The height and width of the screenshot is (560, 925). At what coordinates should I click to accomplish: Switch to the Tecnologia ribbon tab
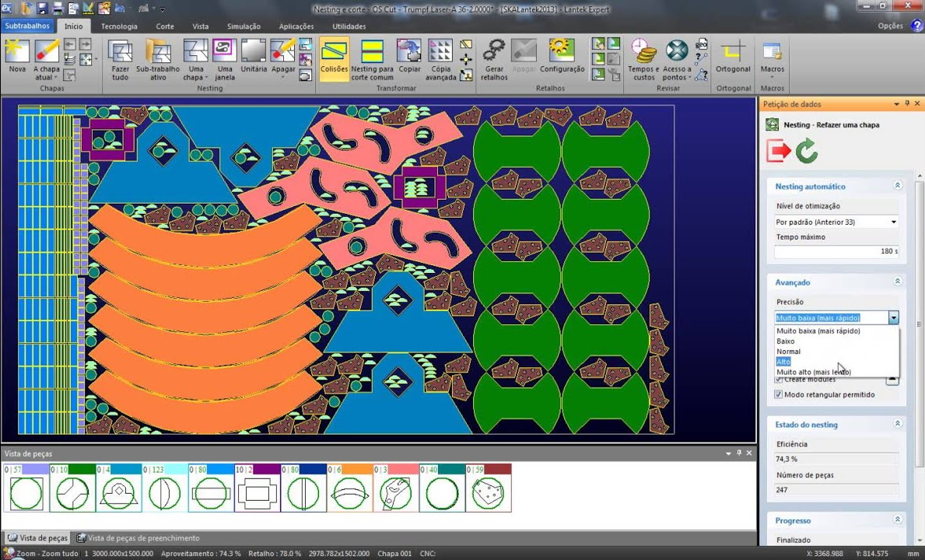(119, 26)
